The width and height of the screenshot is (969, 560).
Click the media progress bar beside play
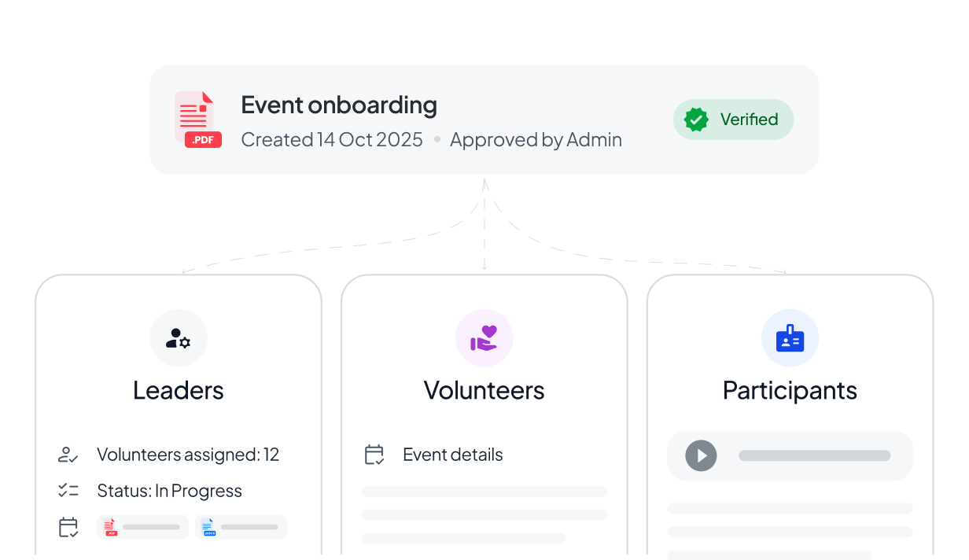coord(814,455)
